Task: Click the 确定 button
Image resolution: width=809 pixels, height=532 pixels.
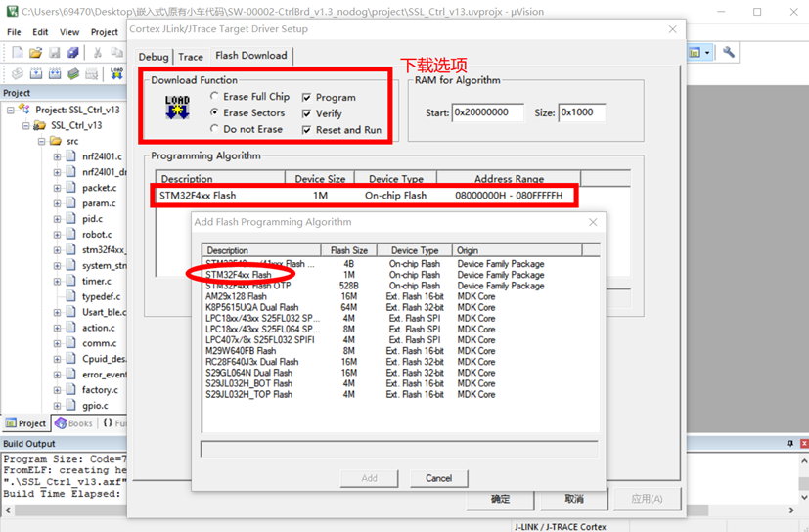Action: click(500, 499)
